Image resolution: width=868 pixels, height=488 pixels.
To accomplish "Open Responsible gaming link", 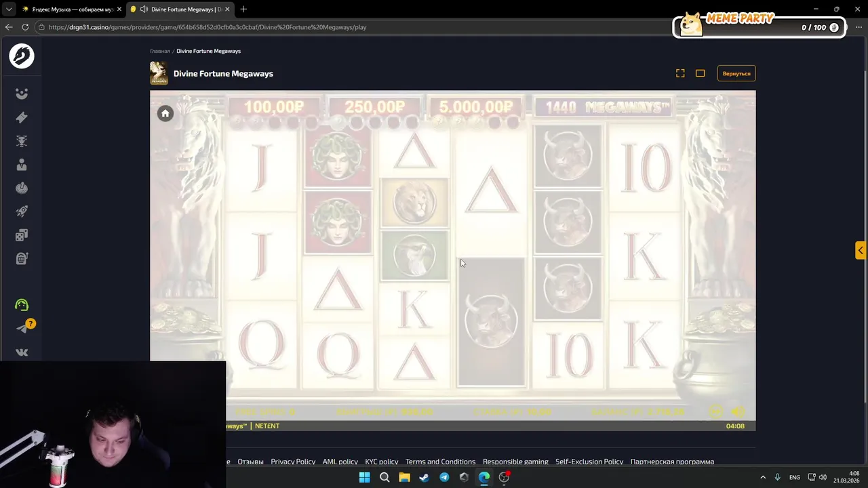I will [515, 462].
